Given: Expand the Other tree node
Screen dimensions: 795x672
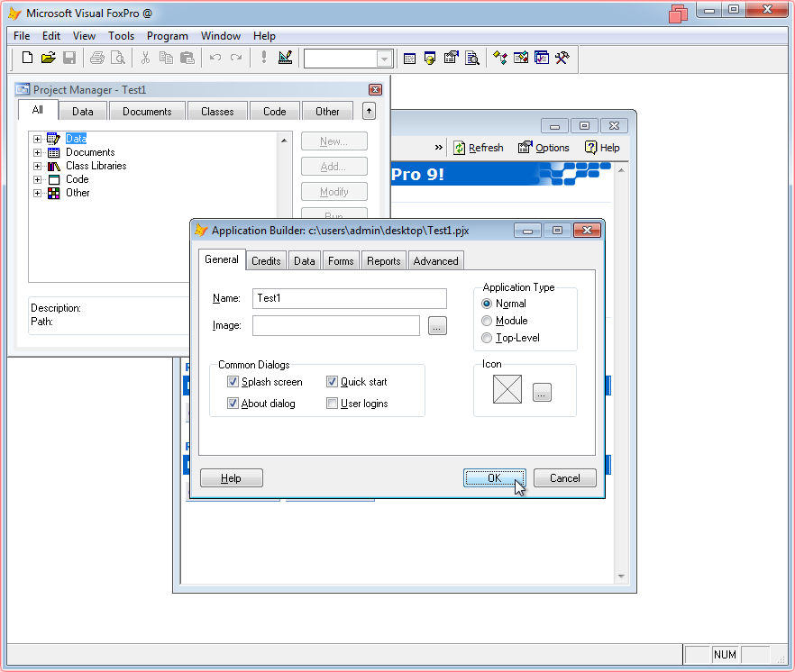Looking at the screenshot, I should pyautogui.click(x=37, y=193).
